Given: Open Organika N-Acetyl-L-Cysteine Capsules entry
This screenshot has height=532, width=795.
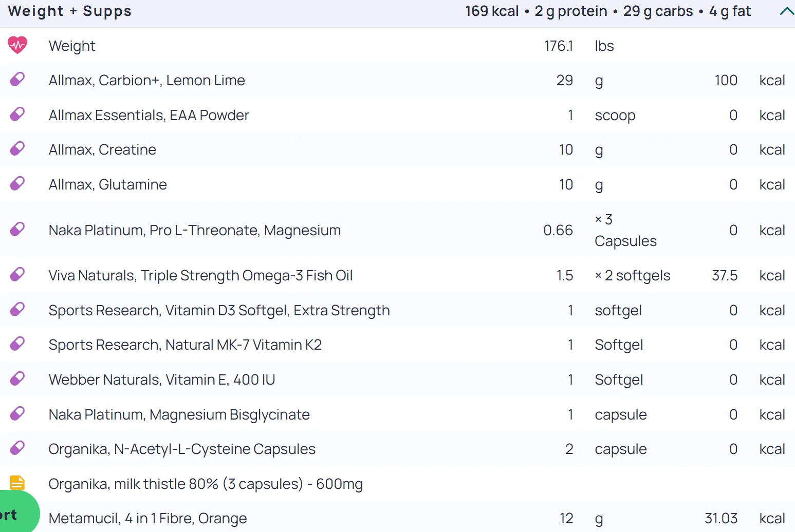Looking at the screenshot, I should [182, 449].
